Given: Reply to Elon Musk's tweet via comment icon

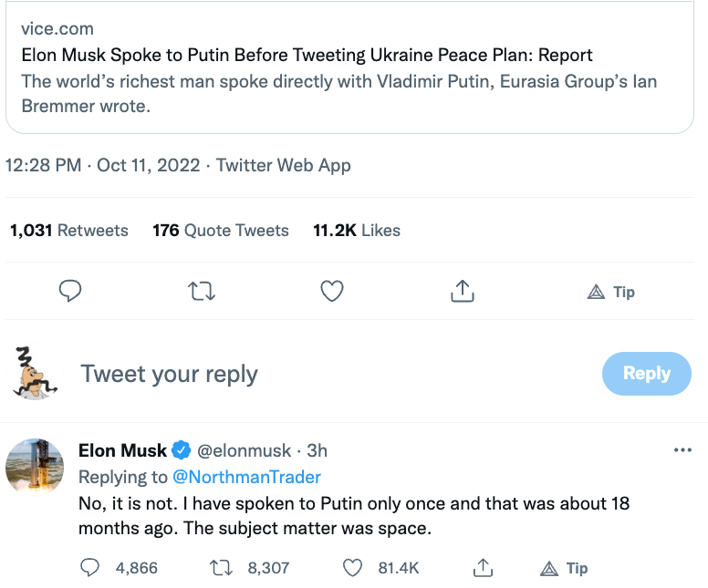Looking at the screenshot, I should pyautogui.click(x=90, y=568).
